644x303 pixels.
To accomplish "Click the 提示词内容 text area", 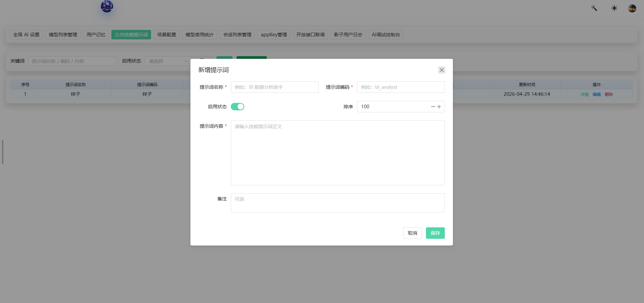I will (x=338, y=153).
